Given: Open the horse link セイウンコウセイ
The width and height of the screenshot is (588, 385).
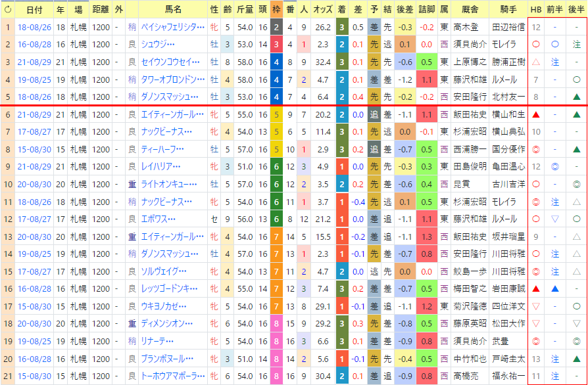Looking at the screenshot, I should coord(170,62).
